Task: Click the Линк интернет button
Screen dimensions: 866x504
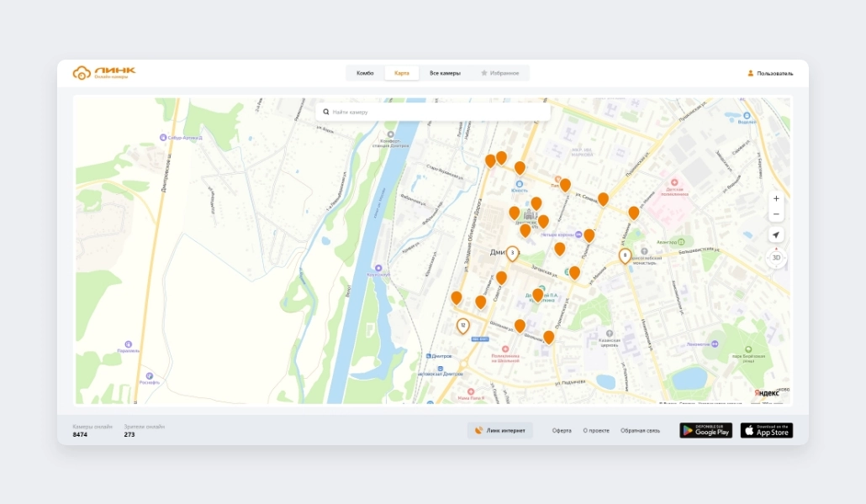Action: click(x=500, y=431)
